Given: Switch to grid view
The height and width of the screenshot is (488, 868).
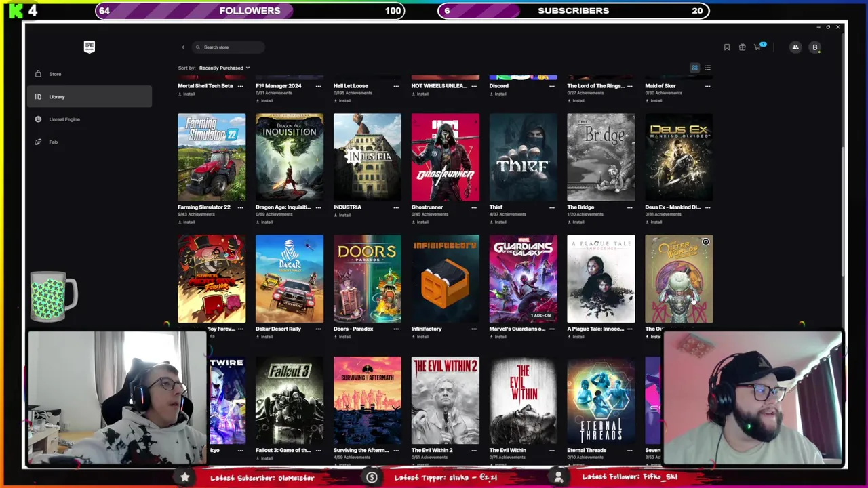Looking at the screenshot, I should click(694, 68).
